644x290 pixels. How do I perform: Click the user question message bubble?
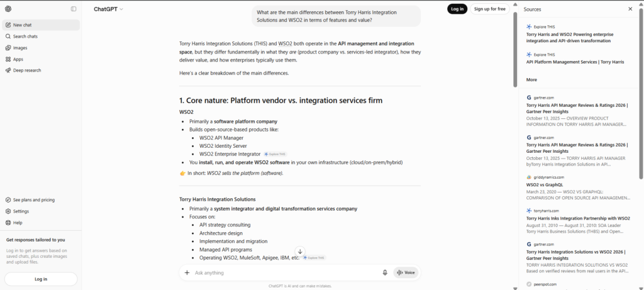336,16
